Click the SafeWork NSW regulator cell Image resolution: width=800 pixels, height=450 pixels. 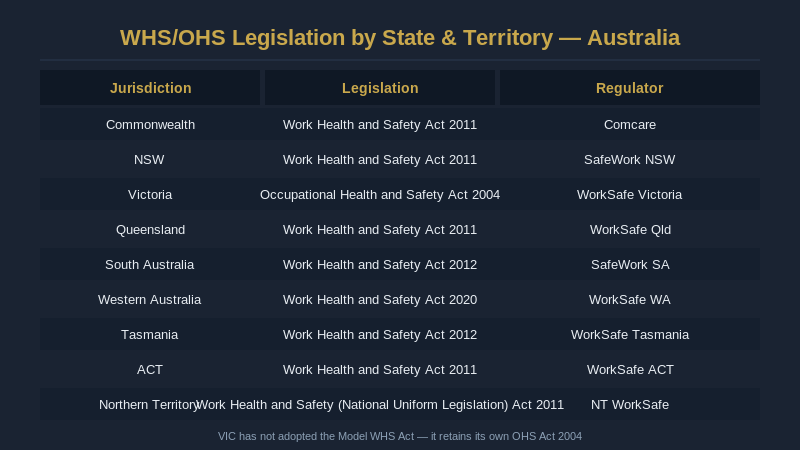pos(630,160)
